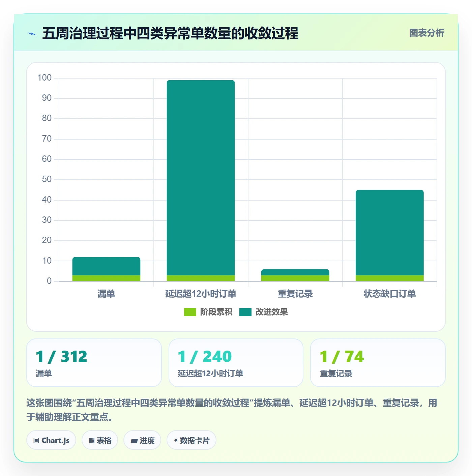Click the square icon in Chart.js chip
Viewport: 472px width, 476px height.
[x=36, y=441]
